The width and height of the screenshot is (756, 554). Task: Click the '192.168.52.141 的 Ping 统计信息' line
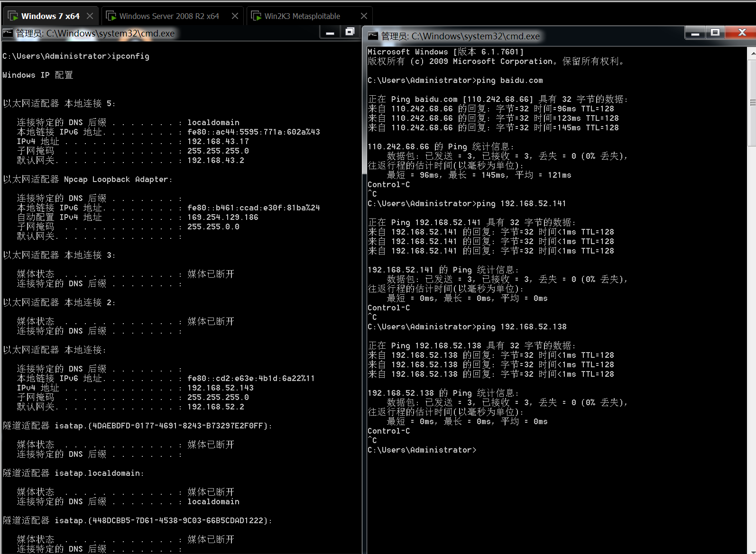pos(443,270)
